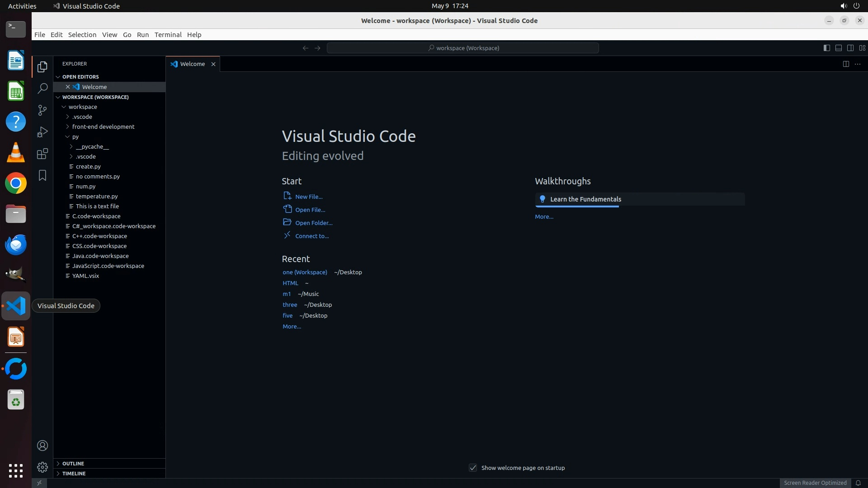Open the Bookmarks icon in activity bar
Image resolution: width=868 pixels, height=488 pixels.
pyautogui.click(x=42, y=175)
